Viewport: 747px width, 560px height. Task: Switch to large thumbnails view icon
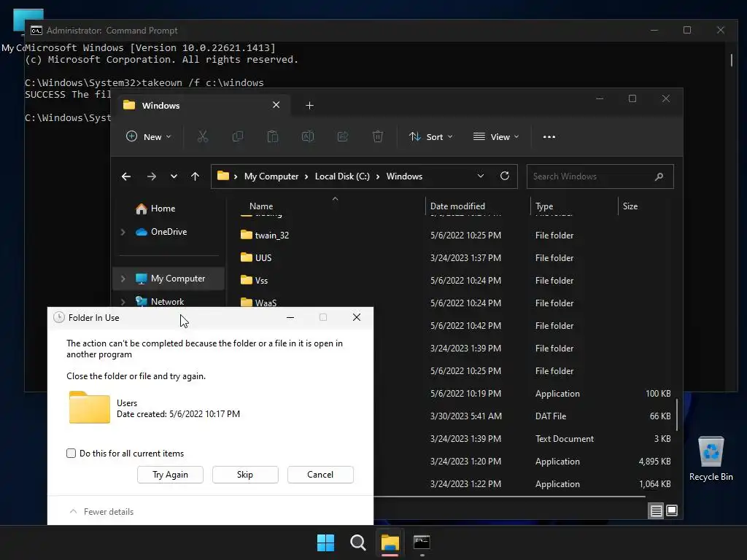pyautogui.click(x=672, y=511)
